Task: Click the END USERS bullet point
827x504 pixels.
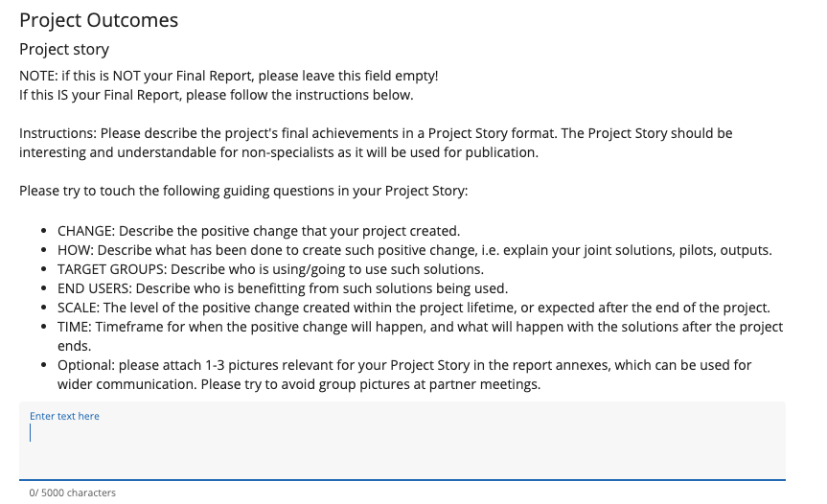Action: point(283,288)
